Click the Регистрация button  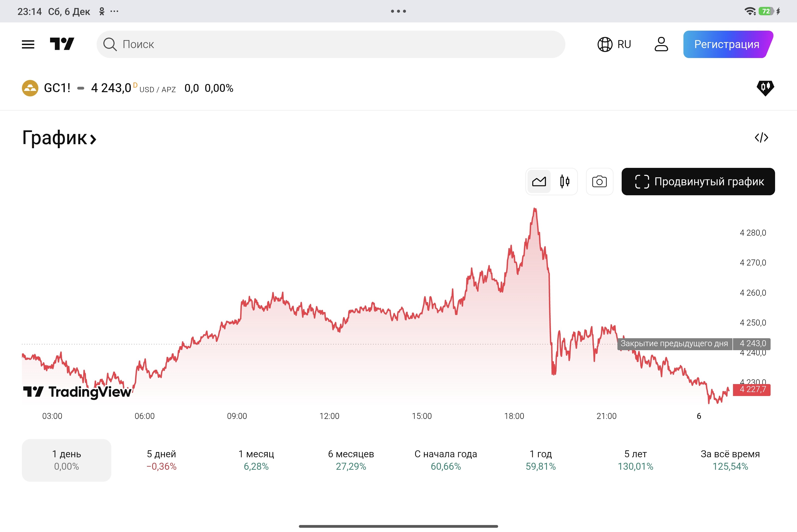[x=727, y=44]
